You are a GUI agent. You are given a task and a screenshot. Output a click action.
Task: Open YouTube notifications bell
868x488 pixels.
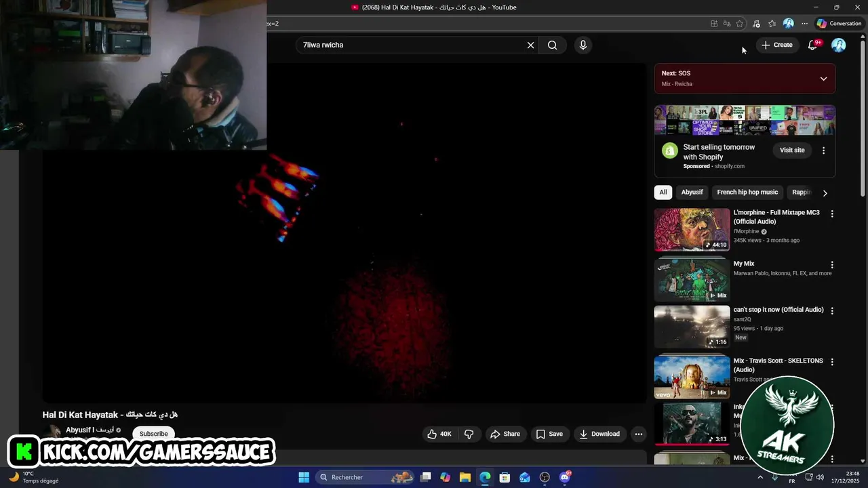tap(813, 45)
